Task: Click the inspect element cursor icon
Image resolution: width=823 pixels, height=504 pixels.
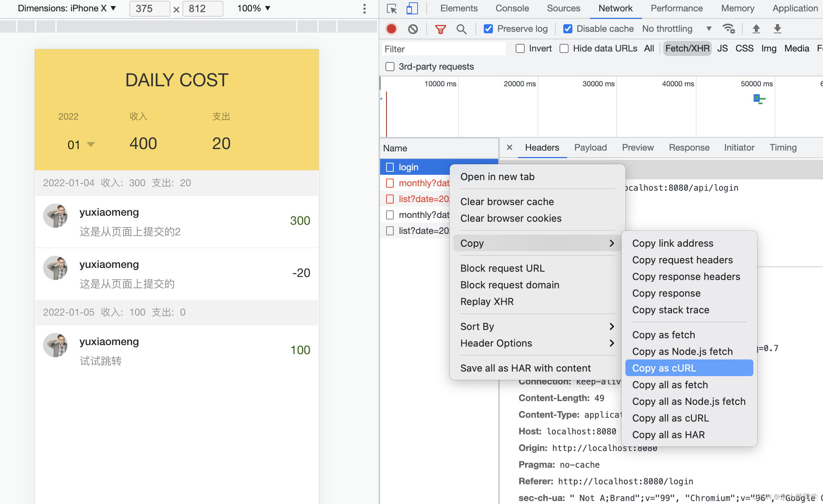Action: pyautogui.click(x=392, y=8)
